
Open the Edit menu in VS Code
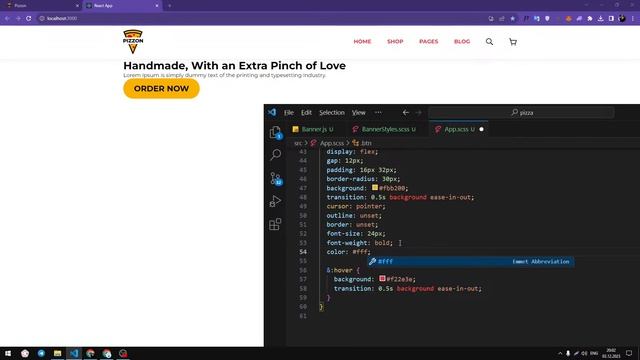[x=306, y=113]
